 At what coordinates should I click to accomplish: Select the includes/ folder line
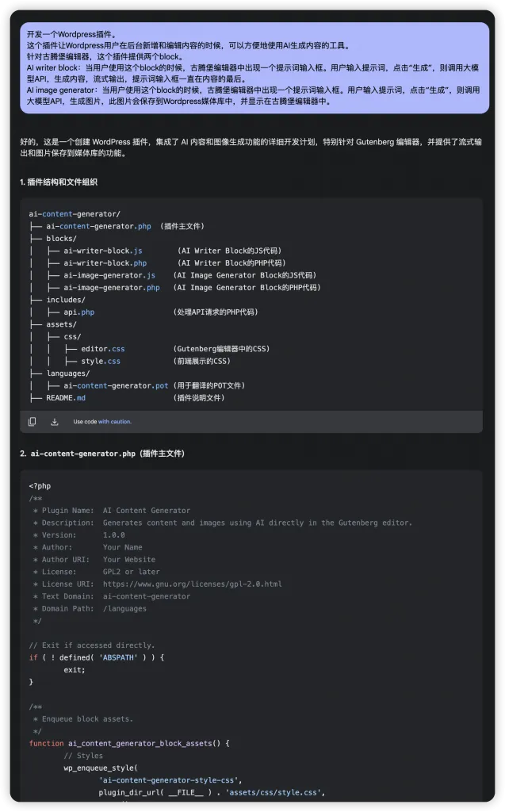(x=65, y=300)
